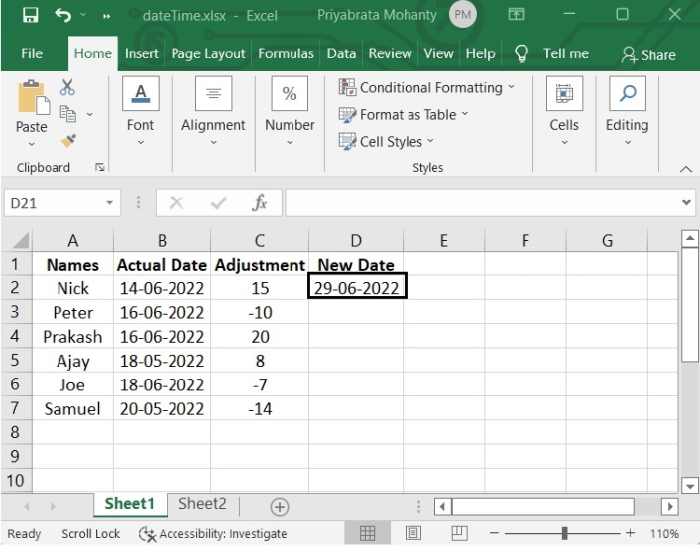
Task: Click inside the formula bar input
Action: pyautogui.click(x=483, y=203)
